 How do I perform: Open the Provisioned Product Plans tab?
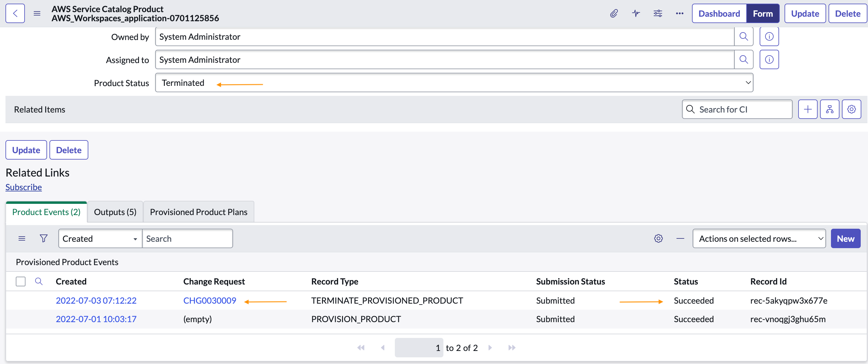pos(198,211)
